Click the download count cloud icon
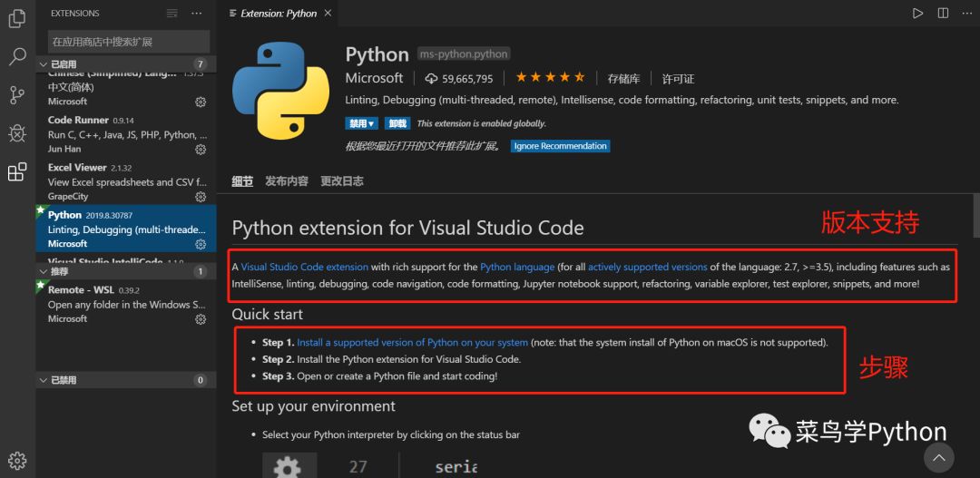This screenshot has width=980, height=478. 431,79
